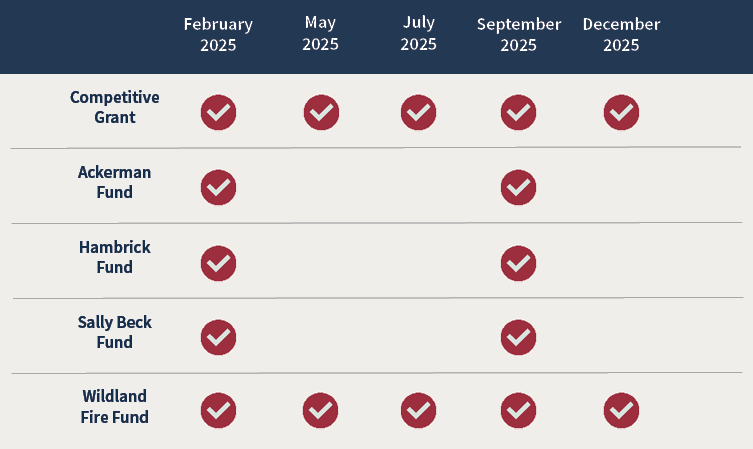Click the Wildland Fire Fund row label
The height and width of the screenshot is (449, 753).
tap(115, 407)
